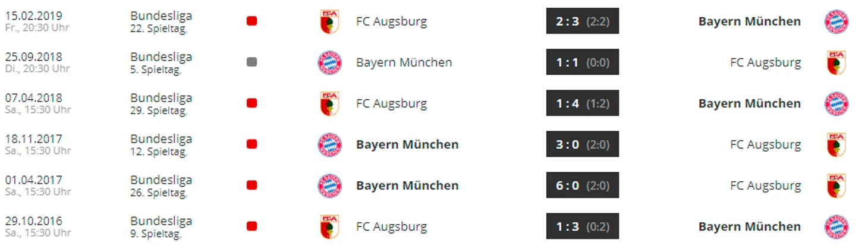
Task: Click grey draw indicator for 25.09.2018 match
Action: coord(251,62)
